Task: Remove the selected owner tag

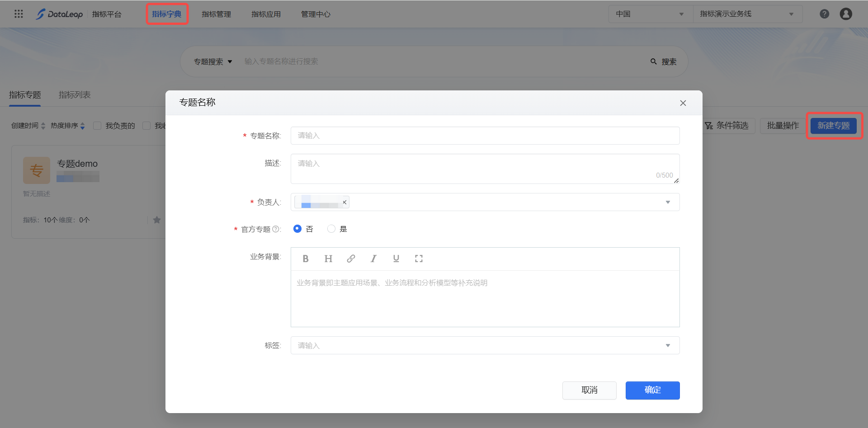Action: 344,202
